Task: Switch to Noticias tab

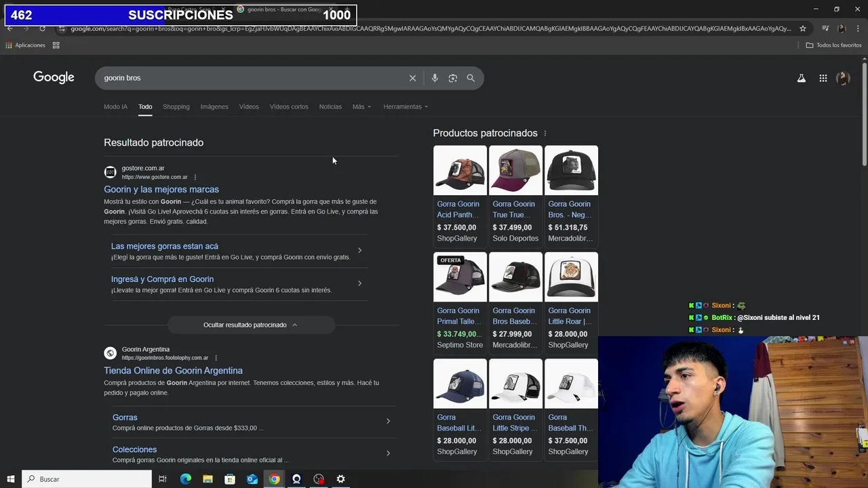Action: [x=330, y=106]
